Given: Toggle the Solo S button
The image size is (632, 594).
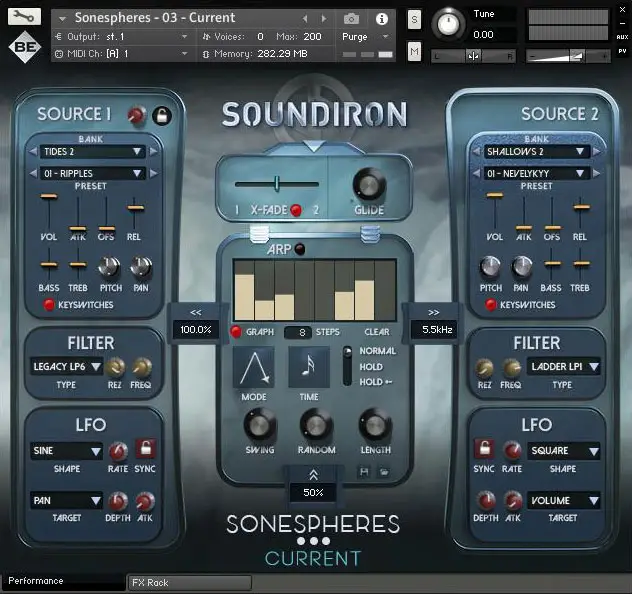Looking at the screenshot, I should (x=414, y=20).
